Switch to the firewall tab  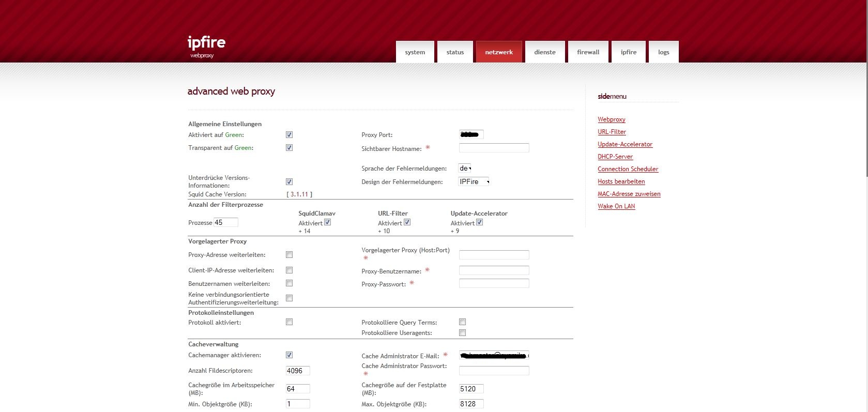coord(588,52)
